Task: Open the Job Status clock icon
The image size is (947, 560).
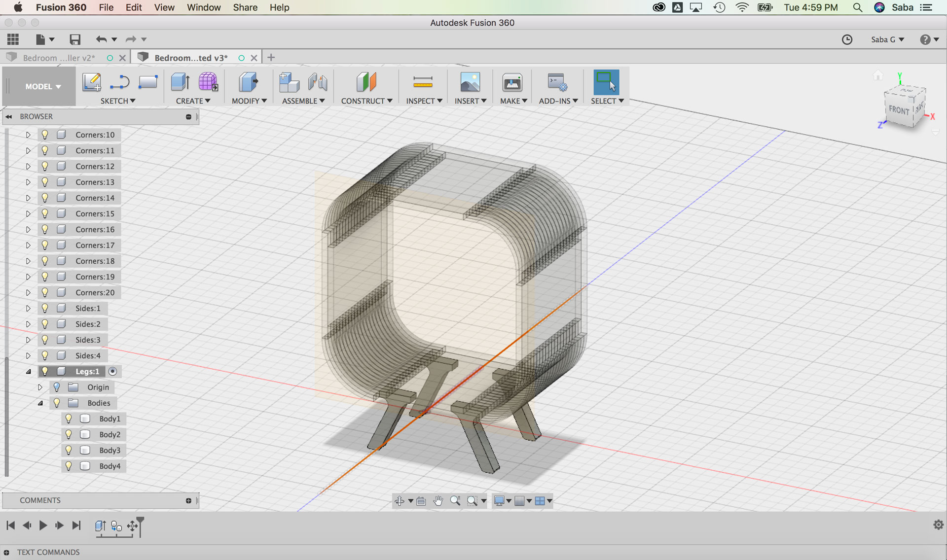Action: point(847,39)
